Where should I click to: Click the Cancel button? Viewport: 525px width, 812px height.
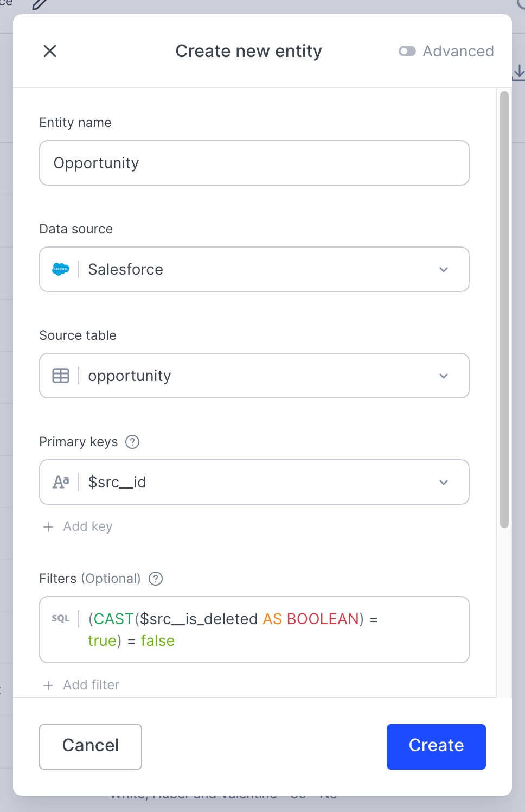[91, 747]
